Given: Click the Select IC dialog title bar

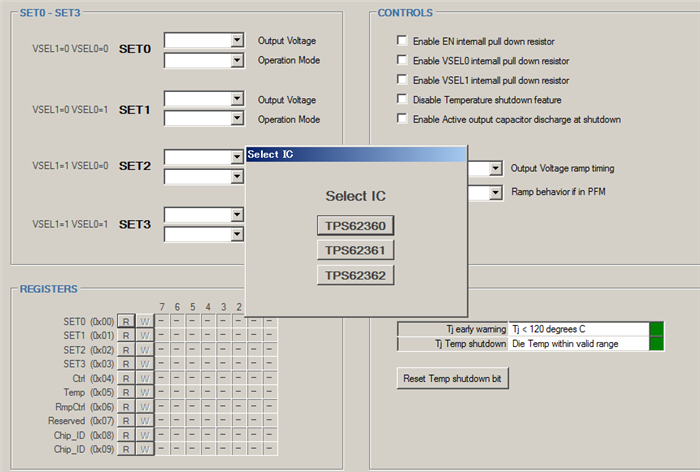Looking at the screenshot, I should click(356, 155).
